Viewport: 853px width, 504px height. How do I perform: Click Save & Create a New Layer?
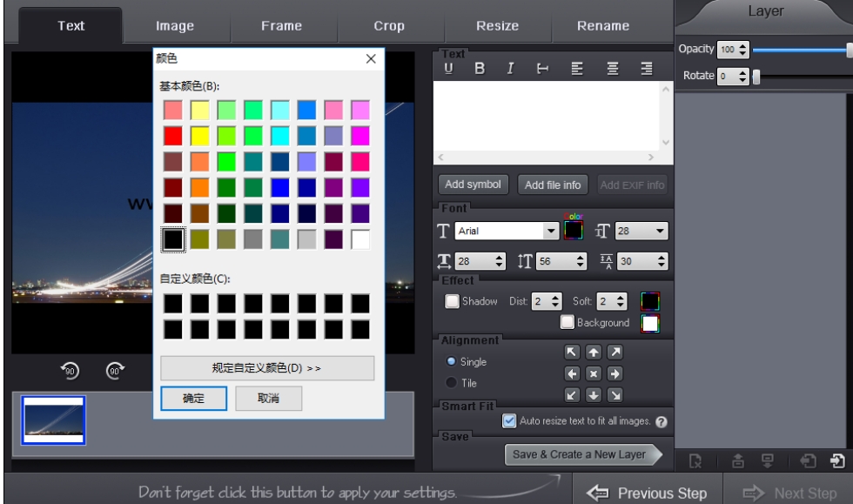tap(579, 454)
